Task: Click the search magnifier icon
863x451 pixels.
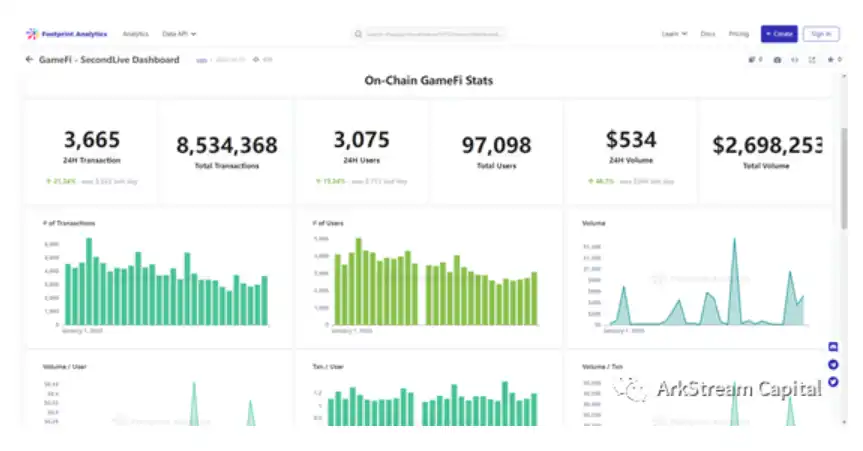Action: 358,34
